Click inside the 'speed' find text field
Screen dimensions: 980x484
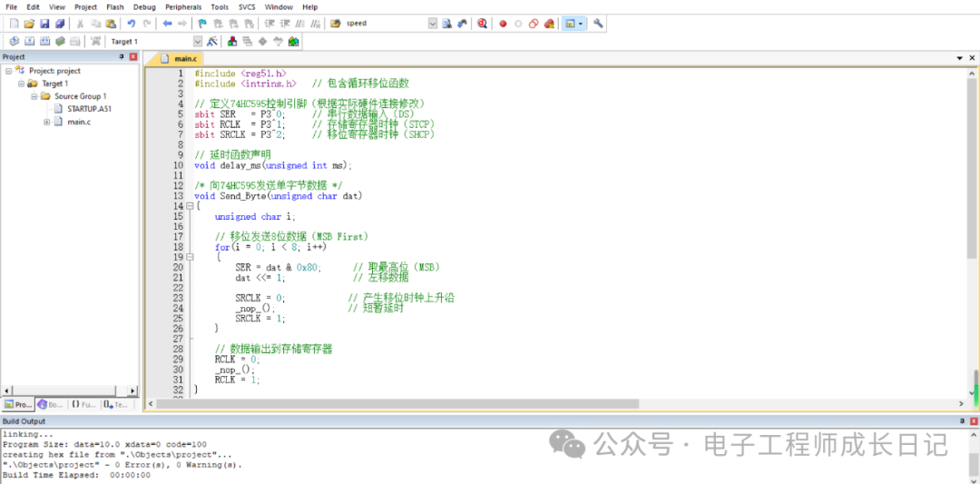pos(386,23)
